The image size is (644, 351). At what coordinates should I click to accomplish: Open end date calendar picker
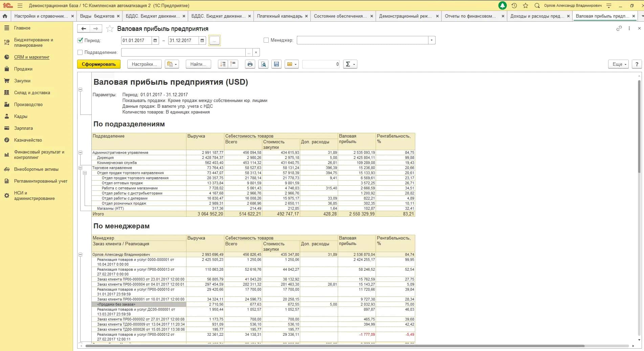point(202,40)
